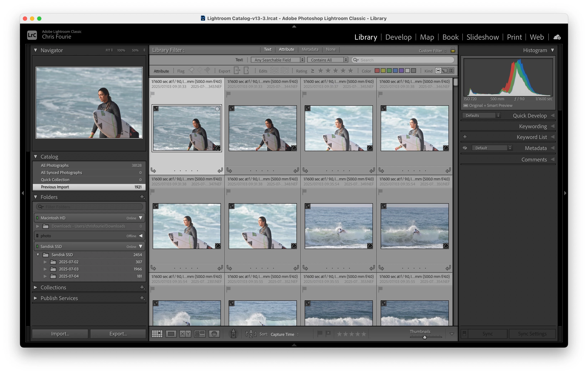The height and width of the screenshot is (374, 588).
Task: Select the Painter spray can tool
Action: point(233,334)
